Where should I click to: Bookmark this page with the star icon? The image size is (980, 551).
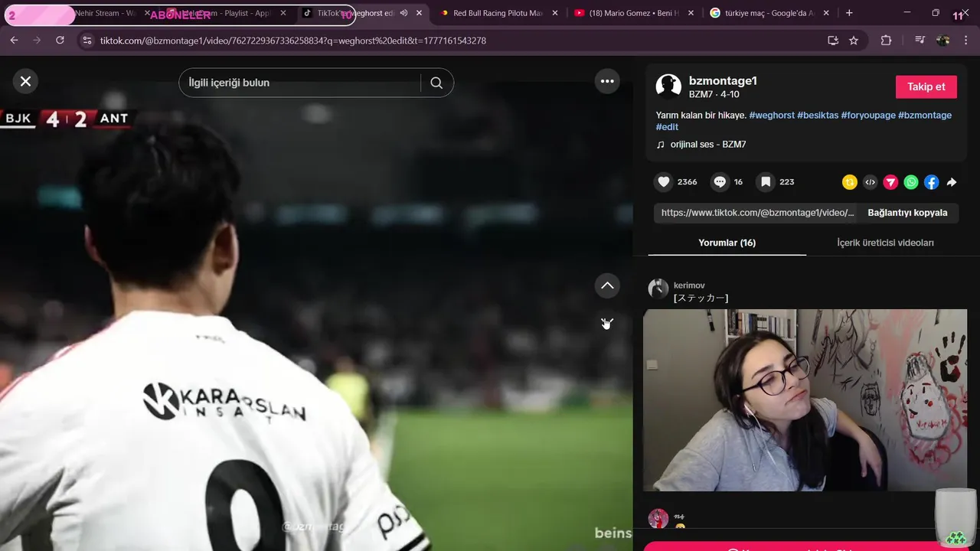pos(854,41)
